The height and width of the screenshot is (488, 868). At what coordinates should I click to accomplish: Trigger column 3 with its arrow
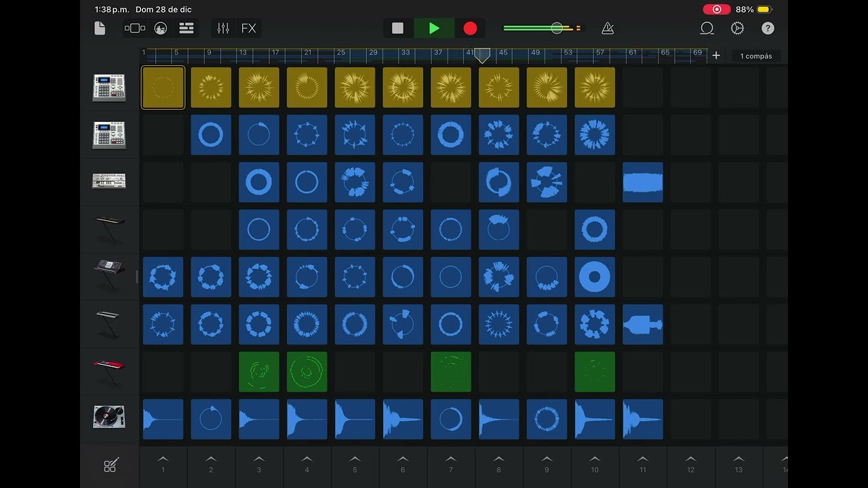tap(259, 464)
